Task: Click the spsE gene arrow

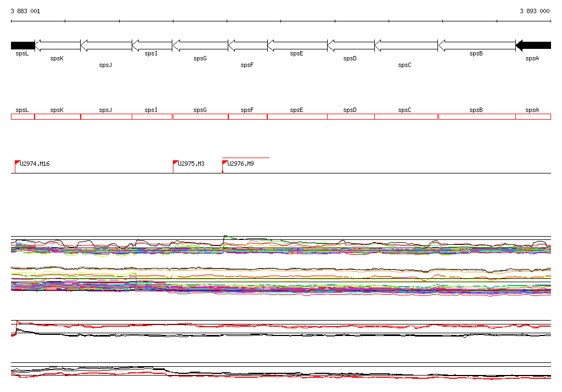Action: (x=297, y=46)
